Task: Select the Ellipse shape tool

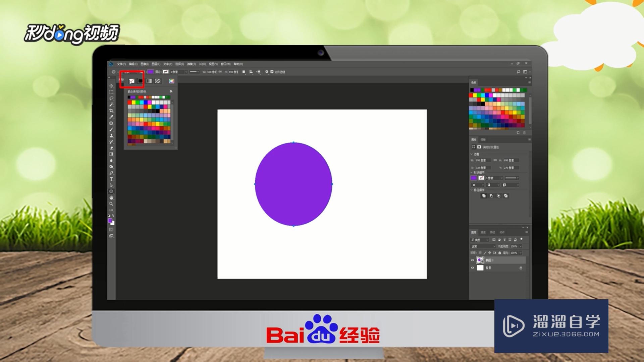Action: tap(111, 191)
